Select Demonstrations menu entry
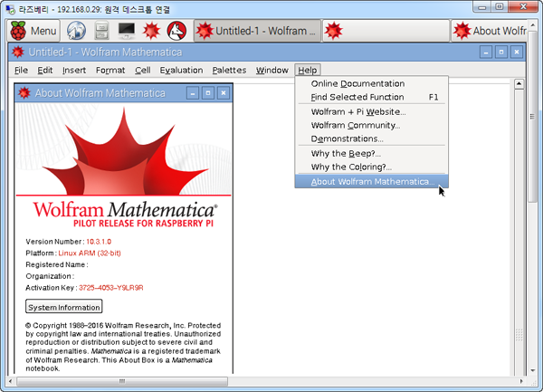This screenshot has width=543, height=392. tap(372, 139)
